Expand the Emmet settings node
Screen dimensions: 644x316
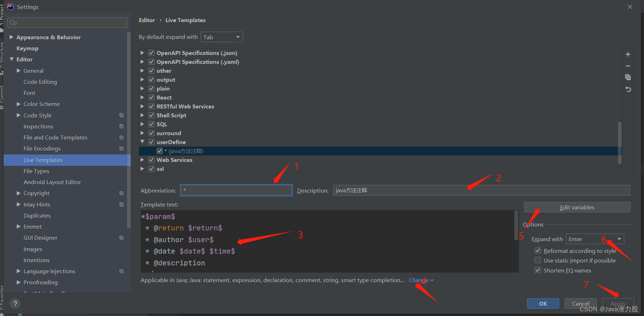tap(19, 226)
